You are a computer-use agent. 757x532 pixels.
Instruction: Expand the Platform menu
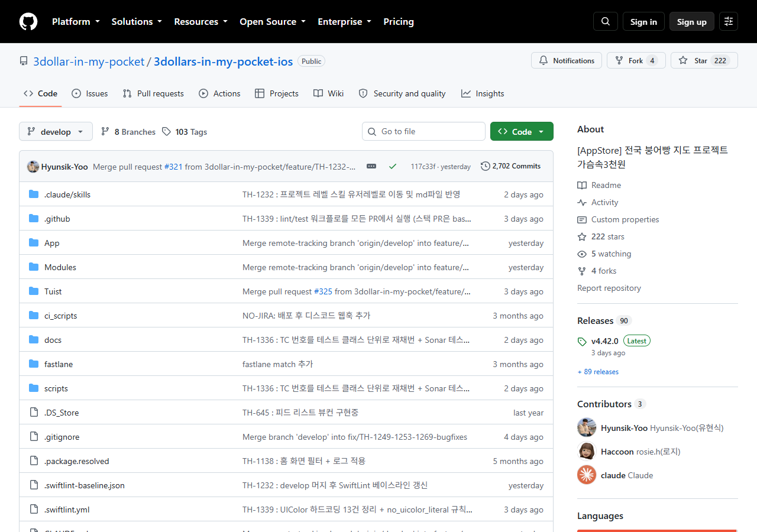(76, 21)
